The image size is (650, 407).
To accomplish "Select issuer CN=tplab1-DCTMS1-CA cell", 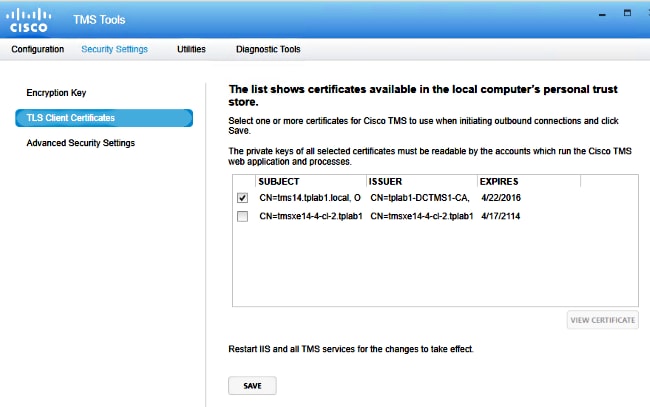I will point(420,198).
